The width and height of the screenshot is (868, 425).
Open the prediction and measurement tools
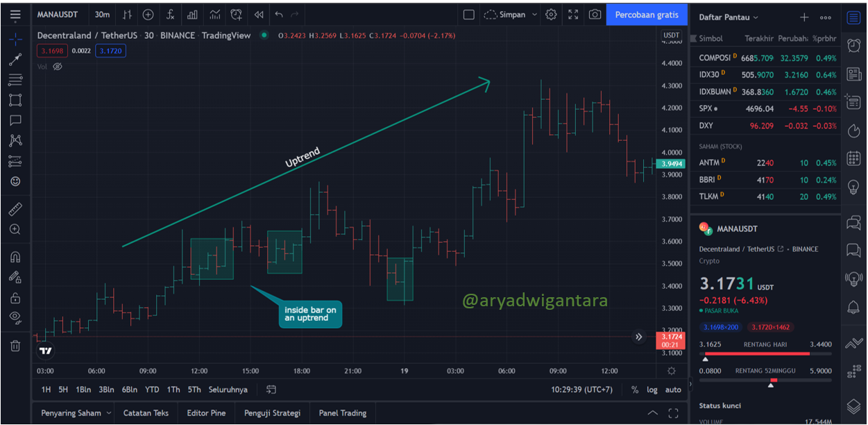pos(15,161)
